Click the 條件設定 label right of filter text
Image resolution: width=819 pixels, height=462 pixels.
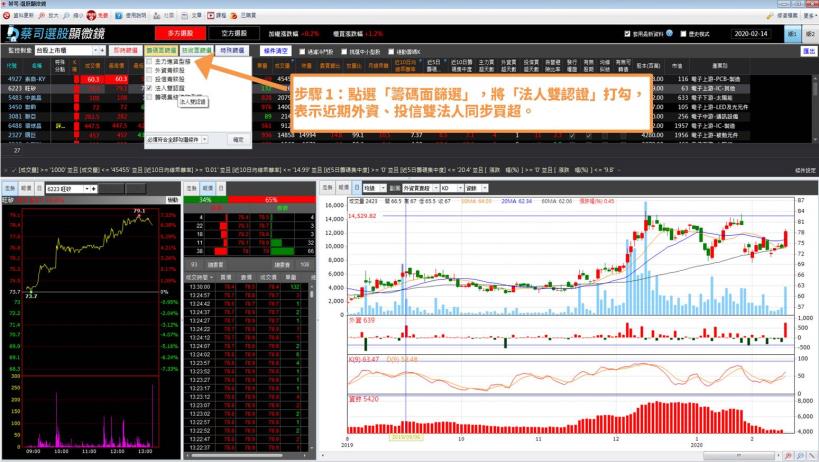point(805,170)
